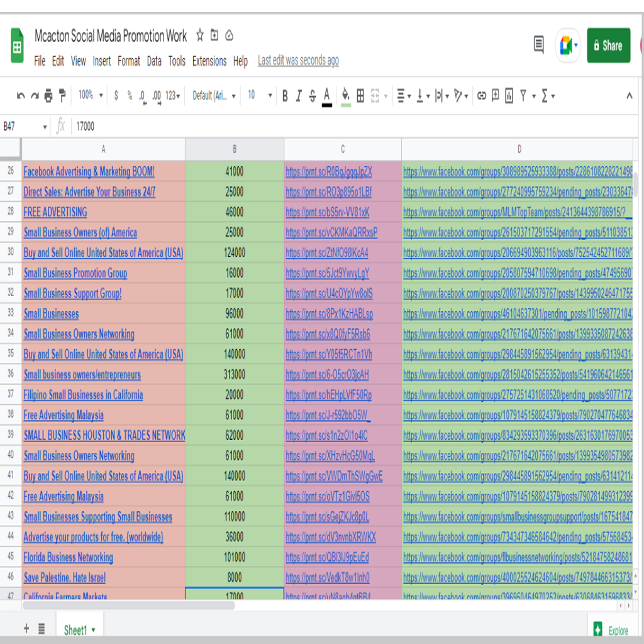Expand the merge cells dropdown arrow
The width and height of the screenshot is (644, 644).
(x=386, y=96)
